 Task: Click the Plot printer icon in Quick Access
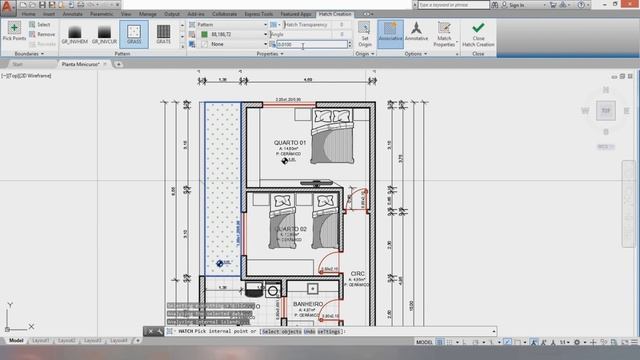pyautogui.click(x=80, y=5)
